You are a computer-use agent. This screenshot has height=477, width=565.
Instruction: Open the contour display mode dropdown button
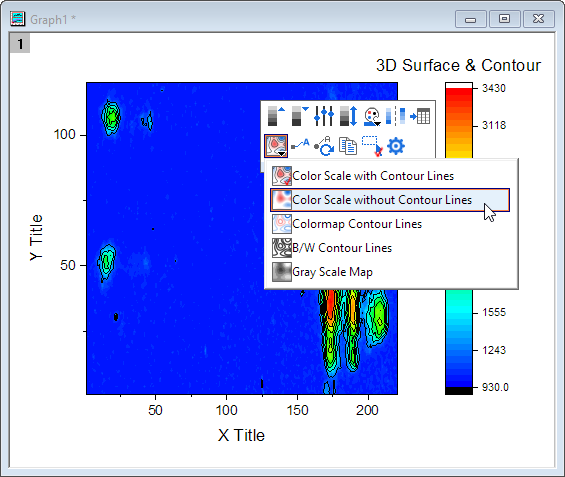pyautogui.click(x=276, y=146)
